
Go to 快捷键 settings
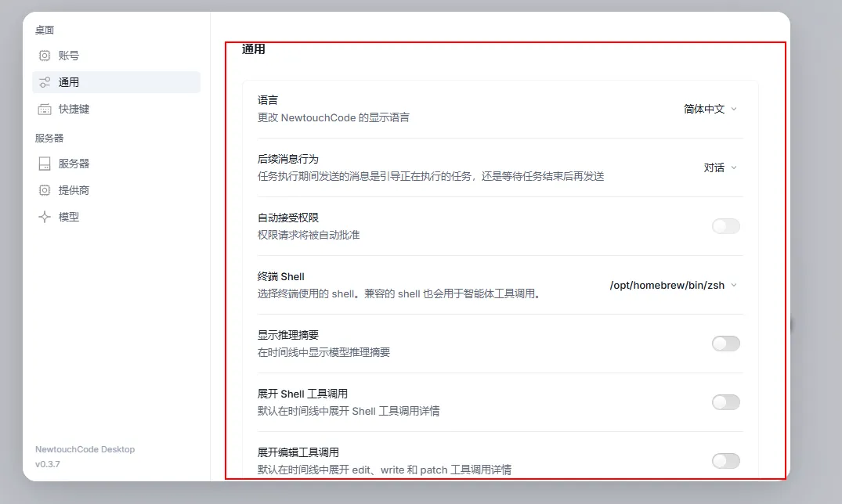click(x=116, y=109)
